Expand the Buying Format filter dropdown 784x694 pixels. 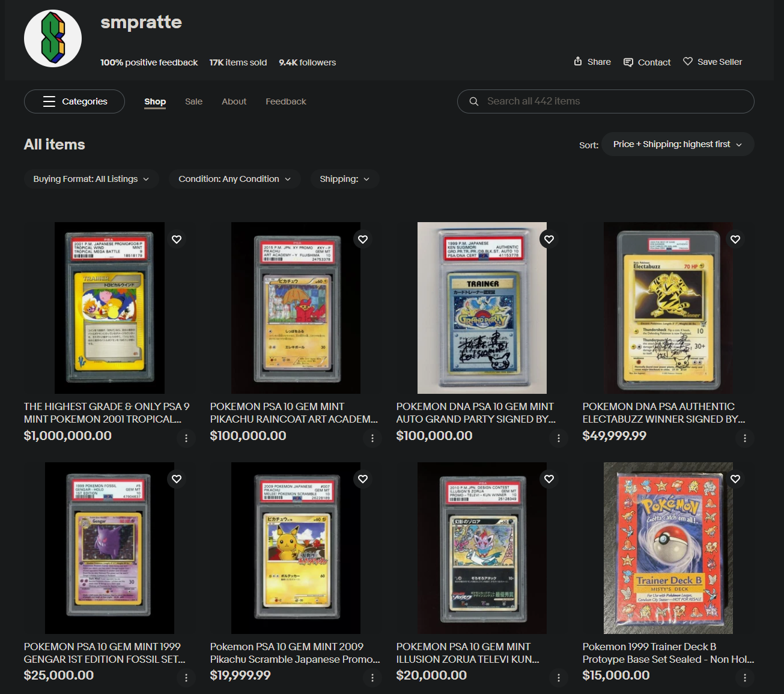(91, 179)
